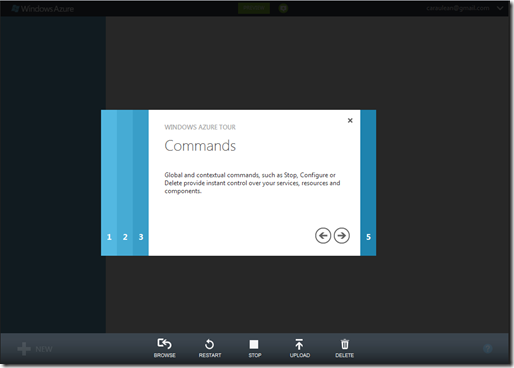Expand the account email dropdown arrow

tap(500, 8)
